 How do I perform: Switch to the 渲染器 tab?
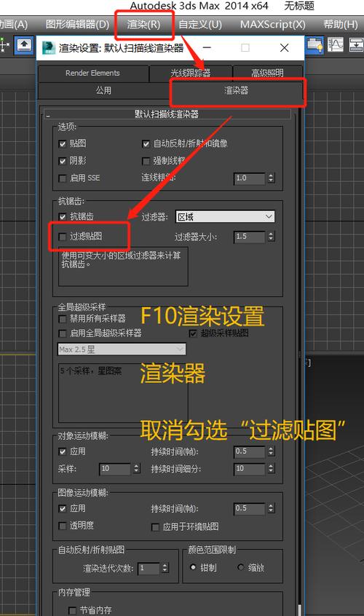tap(236, 90)
